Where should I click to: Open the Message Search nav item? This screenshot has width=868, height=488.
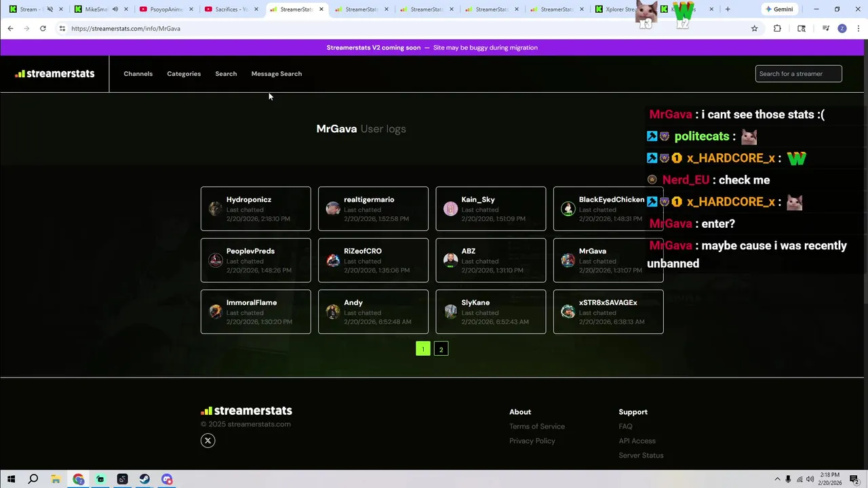point(276,74)
